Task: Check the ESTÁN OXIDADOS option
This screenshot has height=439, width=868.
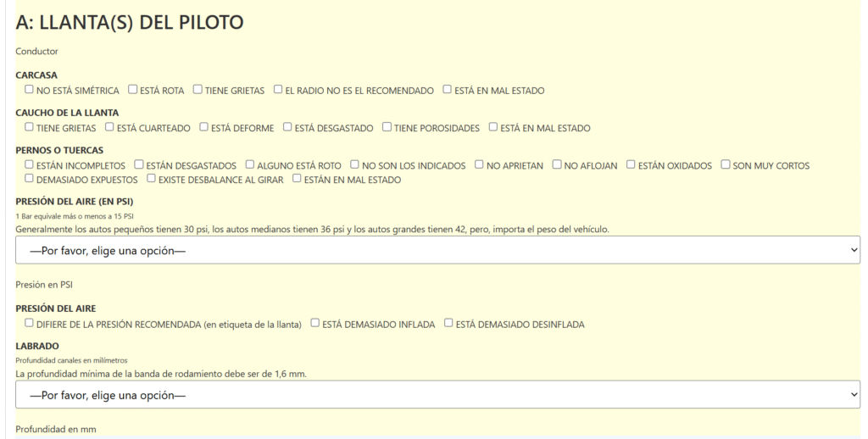Action: [631, 164]
